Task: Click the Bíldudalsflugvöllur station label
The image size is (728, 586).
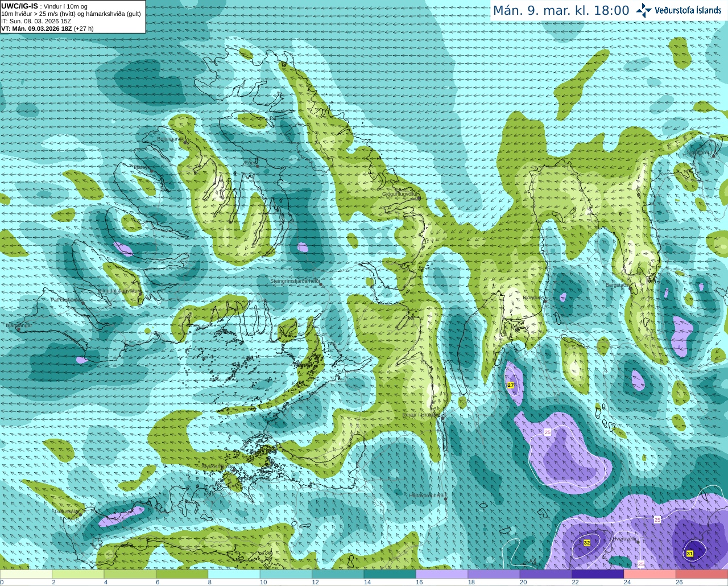Action: pyautogui.click(x=118, y=290)
